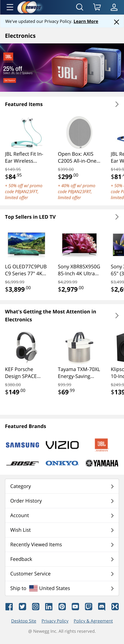Open Newegg's Pinterest icon
124x644 pixels.
coord(62,606)
